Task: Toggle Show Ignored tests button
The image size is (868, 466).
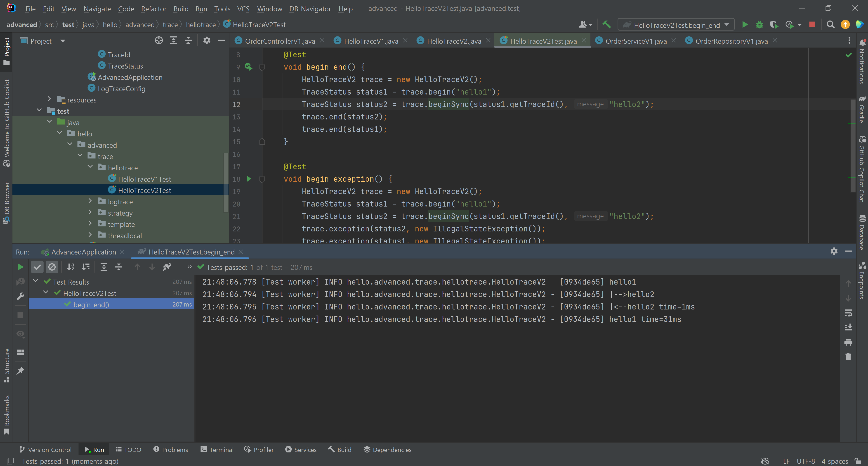Action: tap(52, 267)
